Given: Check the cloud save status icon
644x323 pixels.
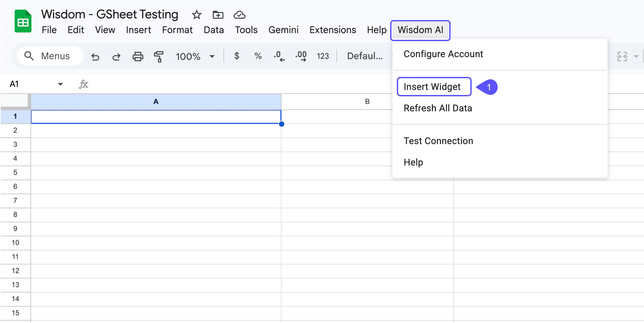Looking at the screenshot, I should click(x=239, y=15).
